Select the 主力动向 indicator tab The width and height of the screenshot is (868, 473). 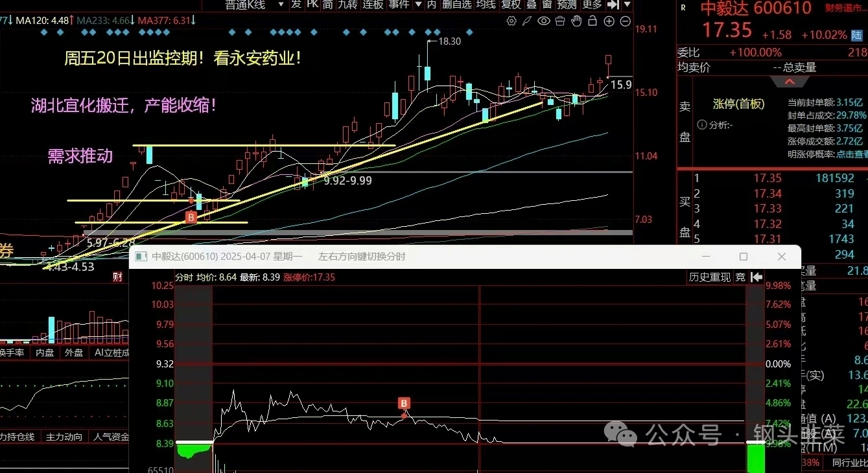[x=64, y=437]
